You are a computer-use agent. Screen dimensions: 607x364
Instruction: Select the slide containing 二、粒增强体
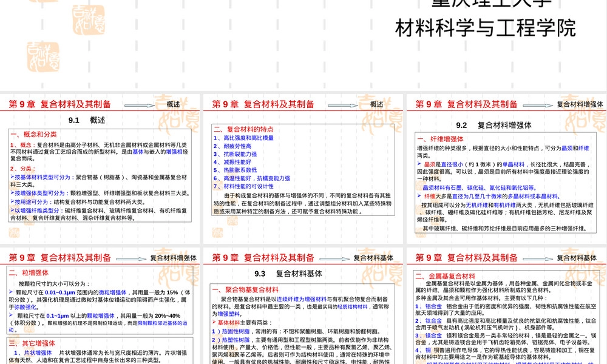click(100, 306)
